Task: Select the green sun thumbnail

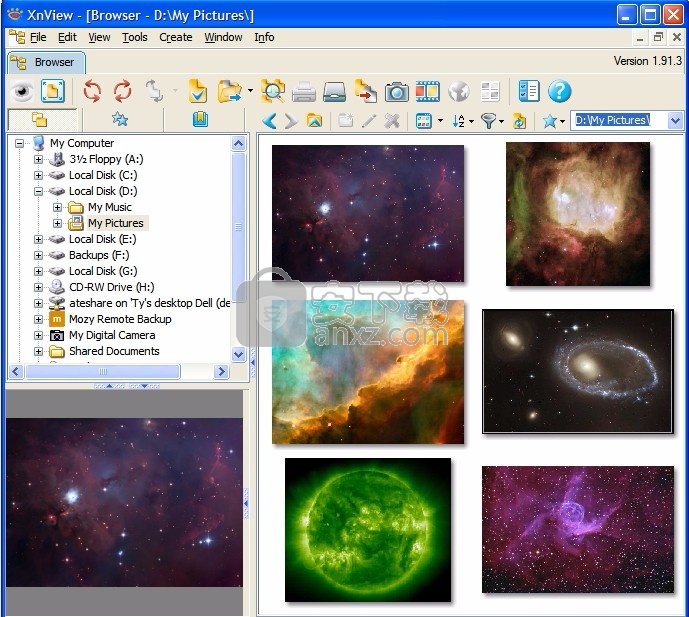Action: coord(368,530)
